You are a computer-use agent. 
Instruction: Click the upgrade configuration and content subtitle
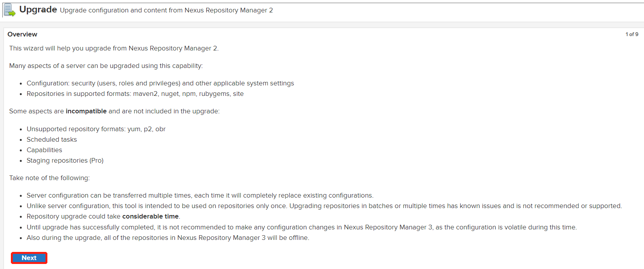pos(166,10)
